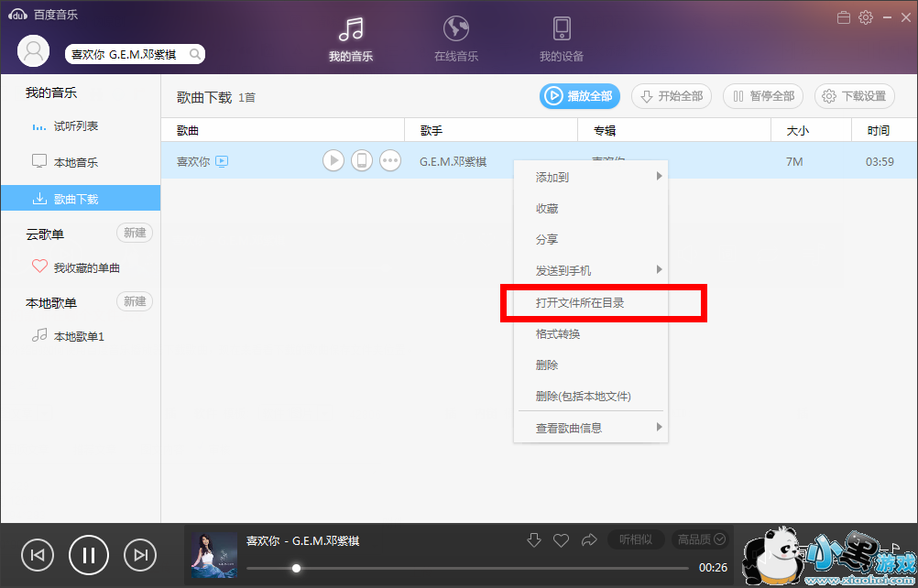Click the 开始全部 button
Image resolution: width=918 pixels, height=588 pixels.
tap(672, 96)
